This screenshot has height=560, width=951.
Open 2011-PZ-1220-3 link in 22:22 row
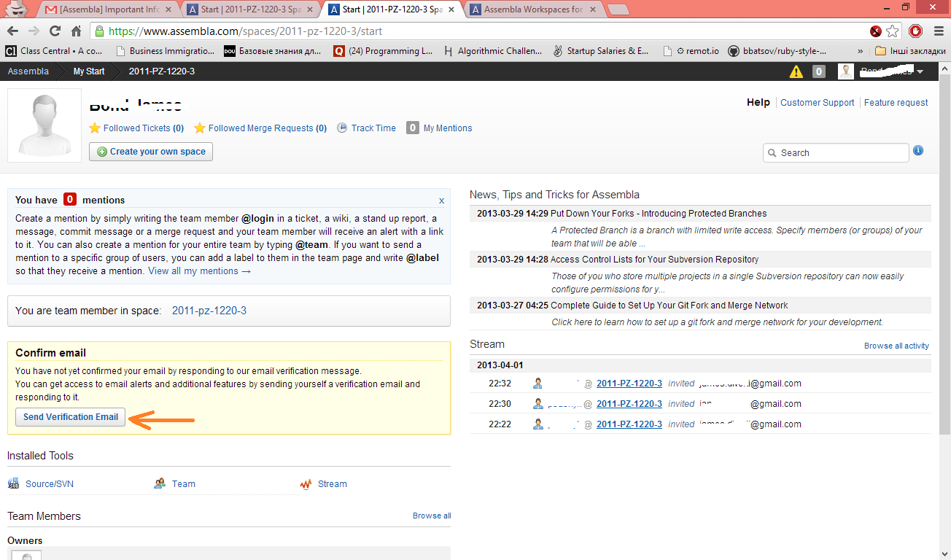629,424
